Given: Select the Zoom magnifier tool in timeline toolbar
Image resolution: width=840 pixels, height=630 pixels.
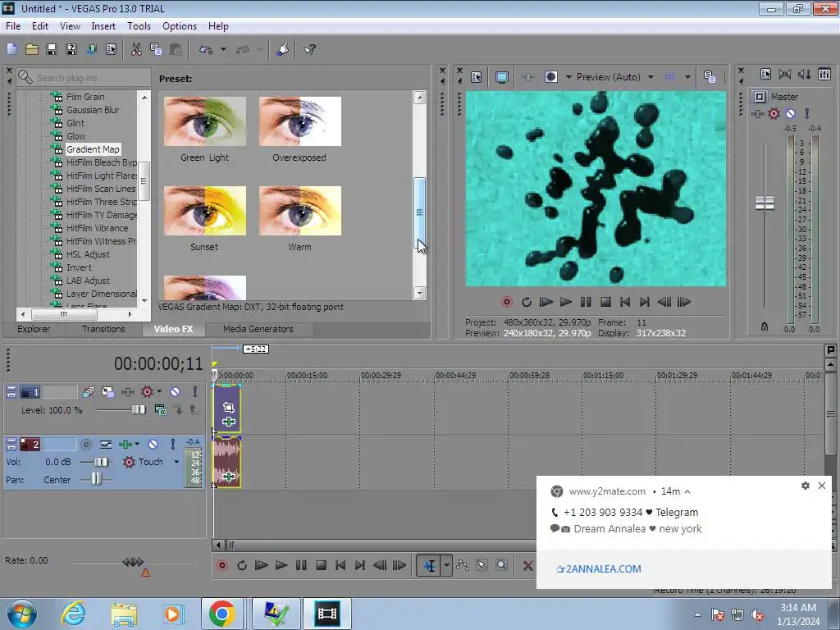Looking at the screenshot, I should 501,565.
